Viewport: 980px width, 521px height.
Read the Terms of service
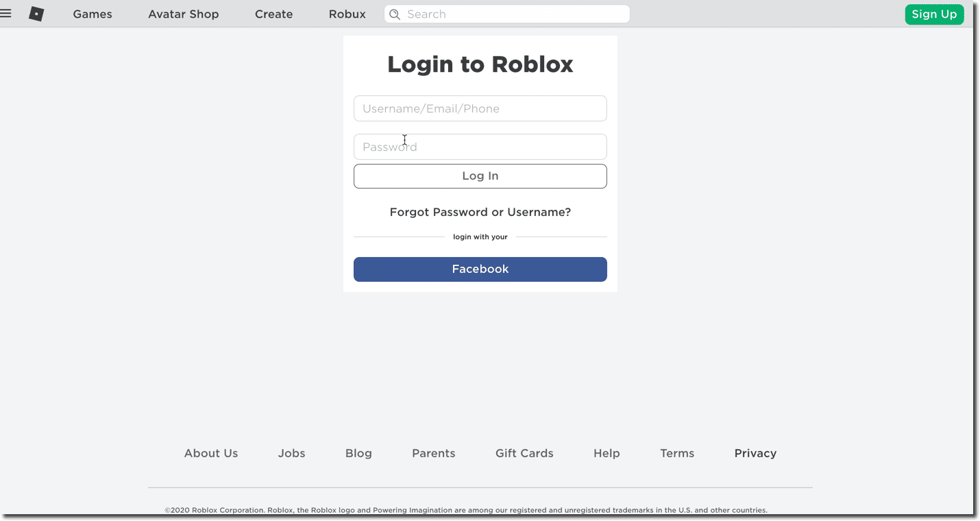pyautogui.click(x=676, y=453)
